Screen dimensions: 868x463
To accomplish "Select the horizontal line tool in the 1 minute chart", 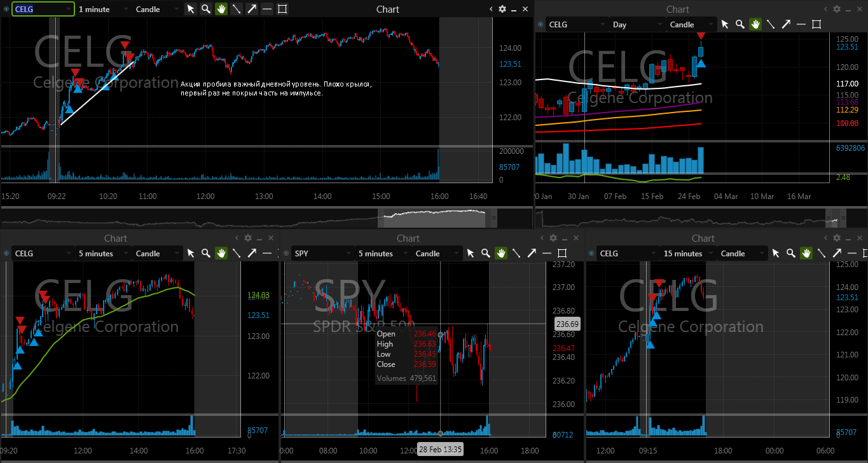I will click(267, 9).
